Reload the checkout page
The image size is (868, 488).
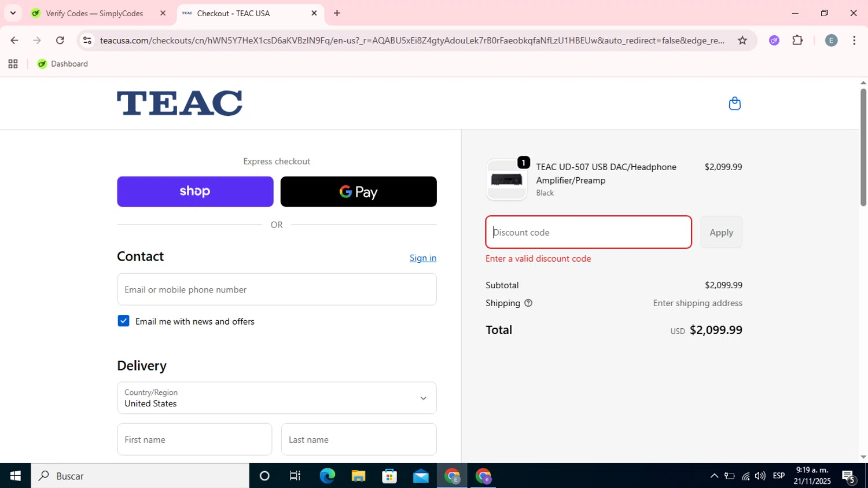point(60,41)
